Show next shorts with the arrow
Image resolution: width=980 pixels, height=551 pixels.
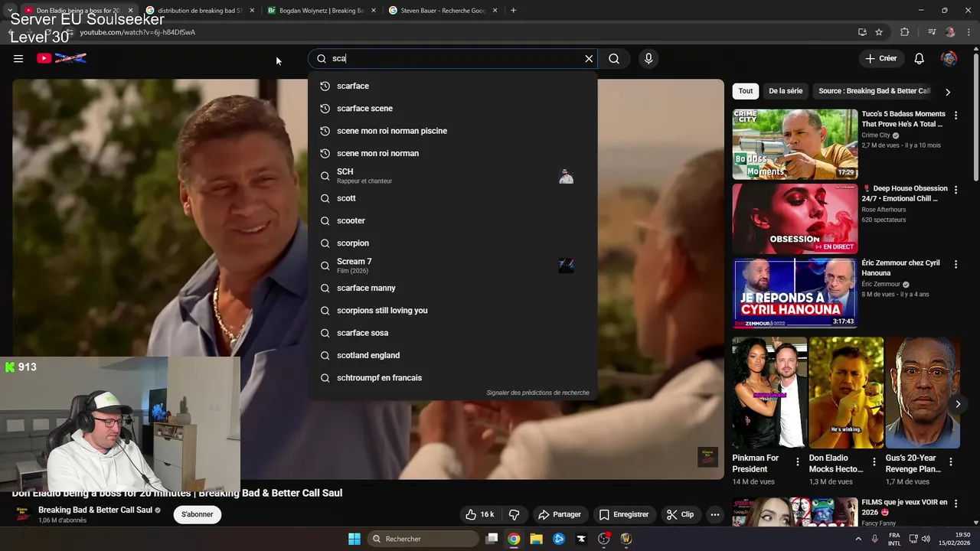957,404
